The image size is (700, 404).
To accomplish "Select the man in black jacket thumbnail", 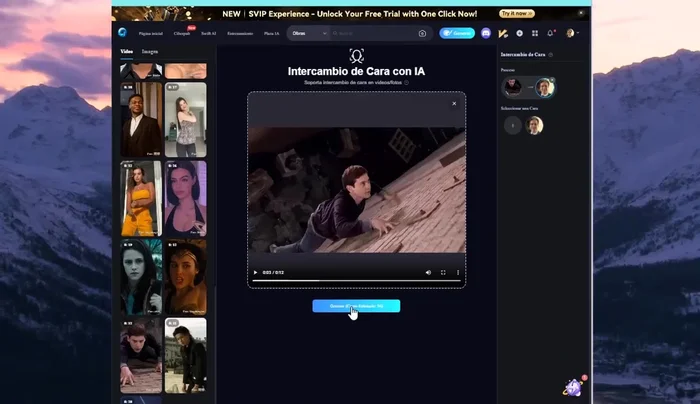I will (x=186, y=355).
